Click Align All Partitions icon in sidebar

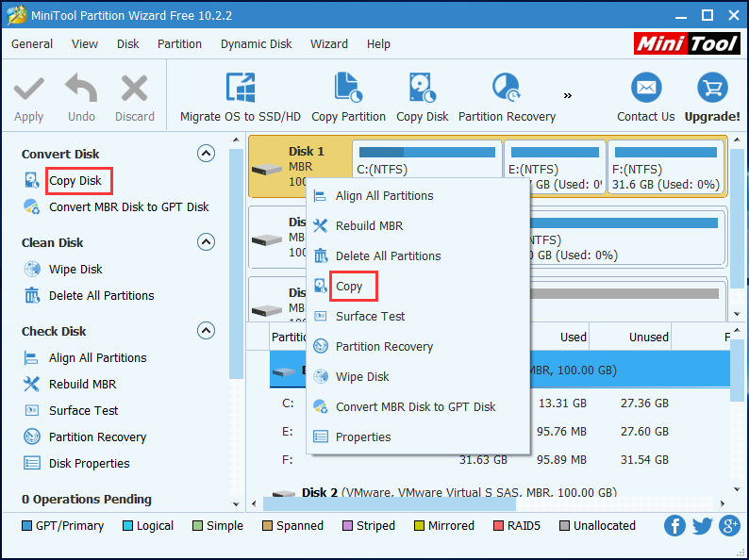click(31, 358)
